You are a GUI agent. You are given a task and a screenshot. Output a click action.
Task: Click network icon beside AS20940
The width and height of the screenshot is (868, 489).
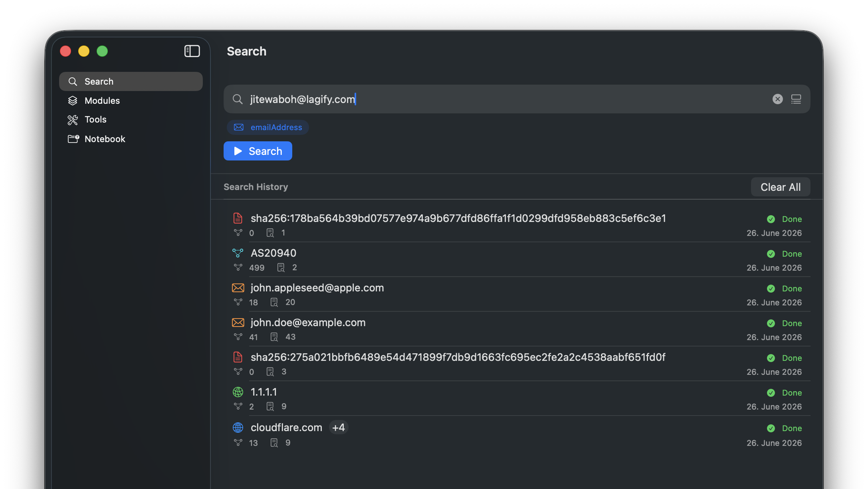coord(238,253)
